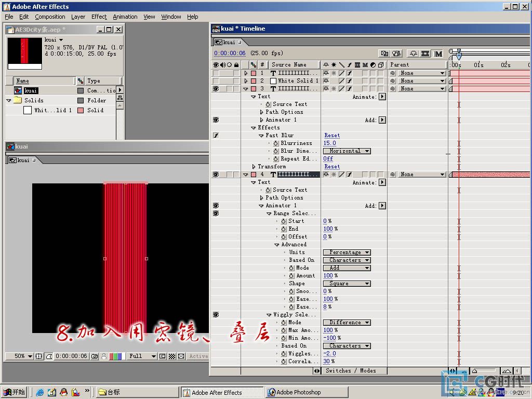Toggle stopwatch for Max Amount
Image resolution: width=532 pixels, height=399 pixels.
(284, 330)
